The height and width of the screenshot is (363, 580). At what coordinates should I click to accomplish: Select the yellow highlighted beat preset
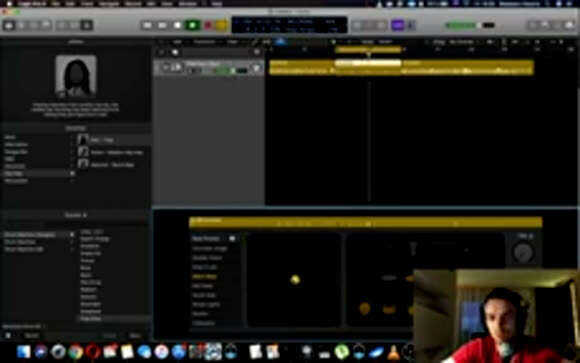coord(205,276)
